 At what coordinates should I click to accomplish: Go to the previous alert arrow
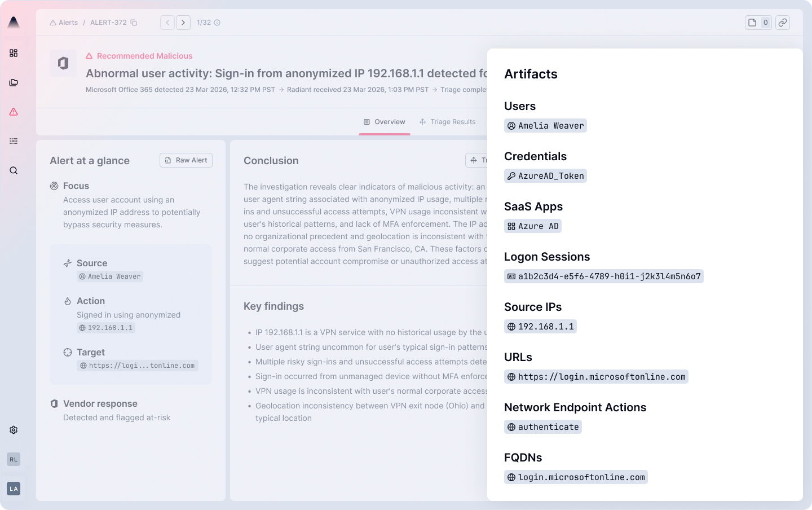(167, 23)
